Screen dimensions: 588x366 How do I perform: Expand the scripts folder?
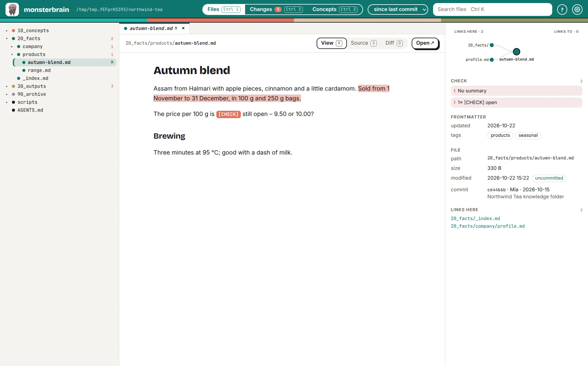(x=7, y=102)
